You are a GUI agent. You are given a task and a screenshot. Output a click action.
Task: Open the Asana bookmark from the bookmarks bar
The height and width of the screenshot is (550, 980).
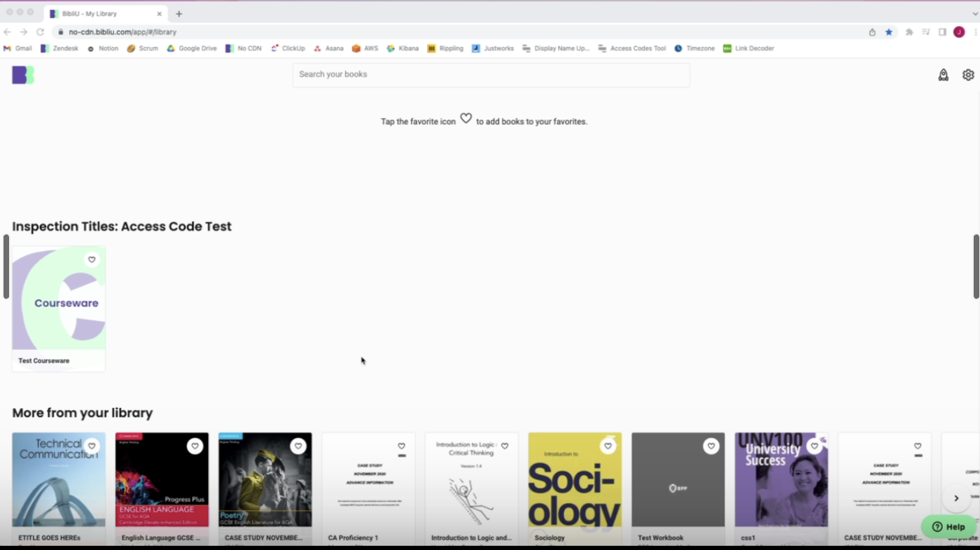329,48
